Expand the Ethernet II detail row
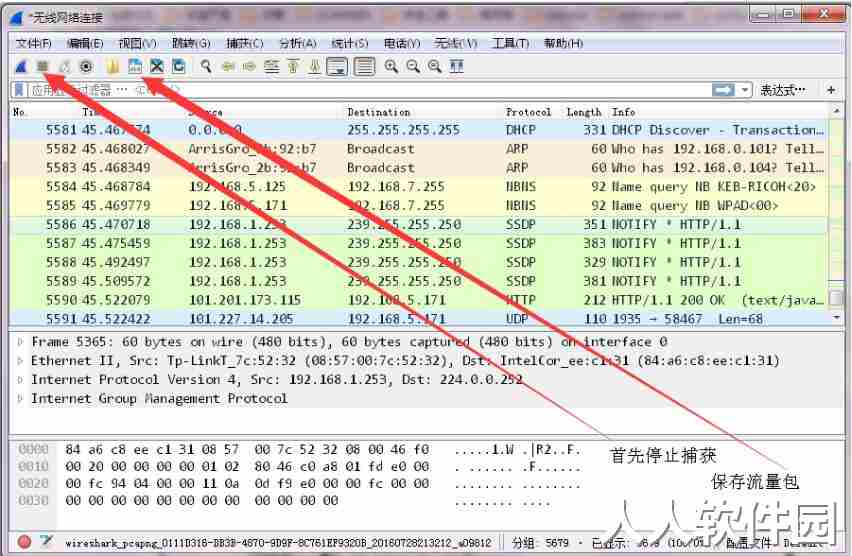This screenshot has height=556, width=852. point(20,361)
